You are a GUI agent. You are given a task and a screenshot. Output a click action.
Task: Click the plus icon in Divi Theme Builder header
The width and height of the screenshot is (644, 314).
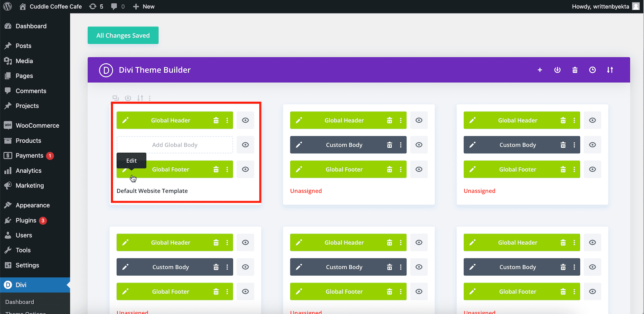pos(540,70)
